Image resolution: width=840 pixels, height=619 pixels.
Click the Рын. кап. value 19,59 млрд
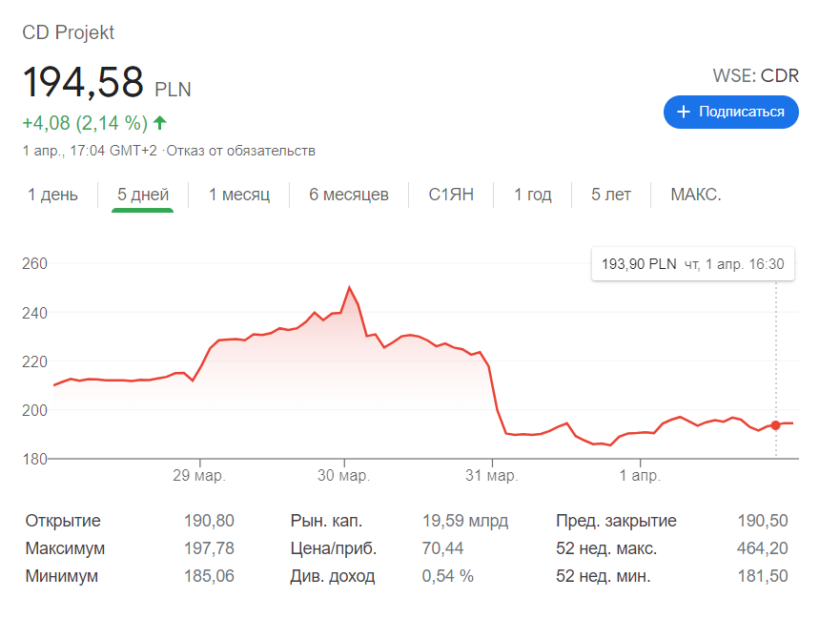[x=465, y=521]
